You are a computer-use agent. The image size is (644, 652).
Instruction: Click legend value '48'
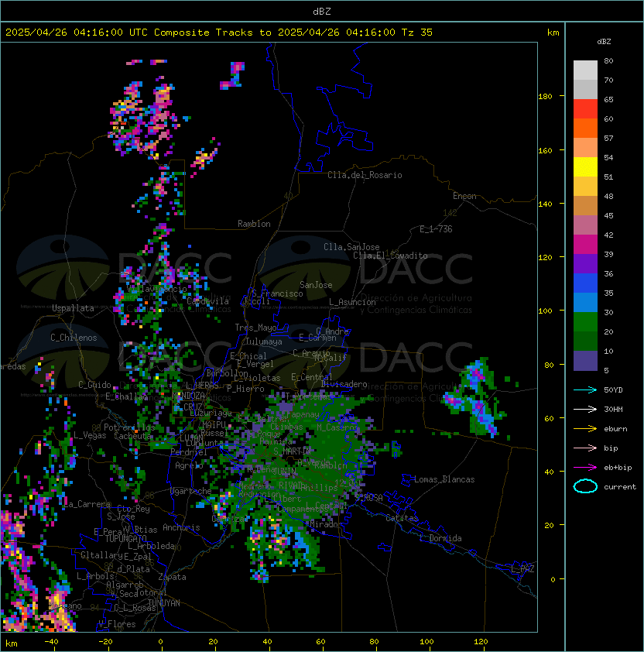[608, 196]
